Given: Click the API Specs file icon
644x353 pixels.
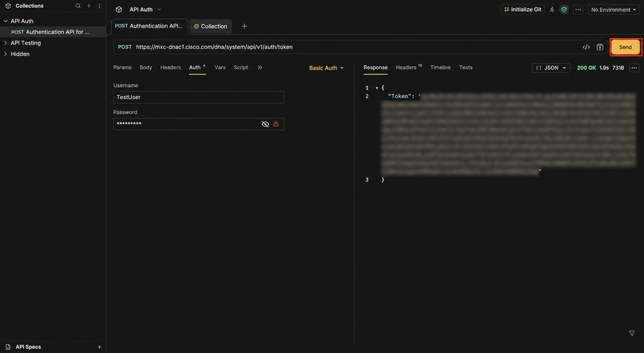Looking at the screenshot, I should 8,347.
